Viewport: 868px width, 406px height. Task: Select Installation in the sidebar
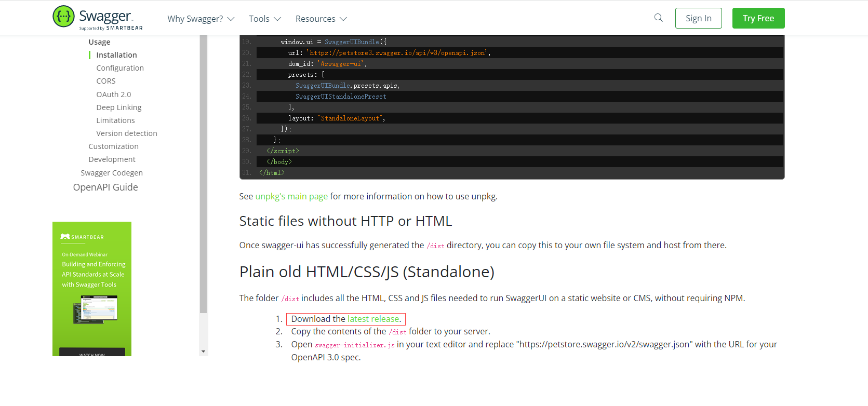pos(116,55)
